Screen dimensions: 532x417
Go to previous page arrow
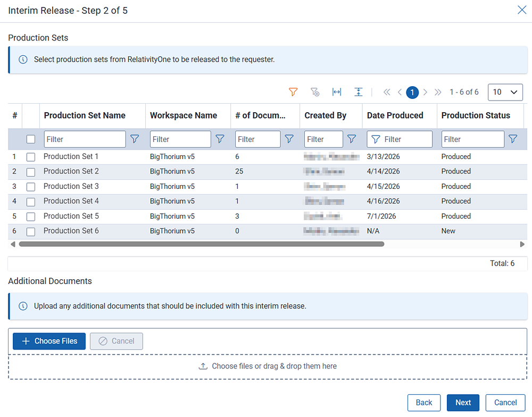tap(400, 92)
